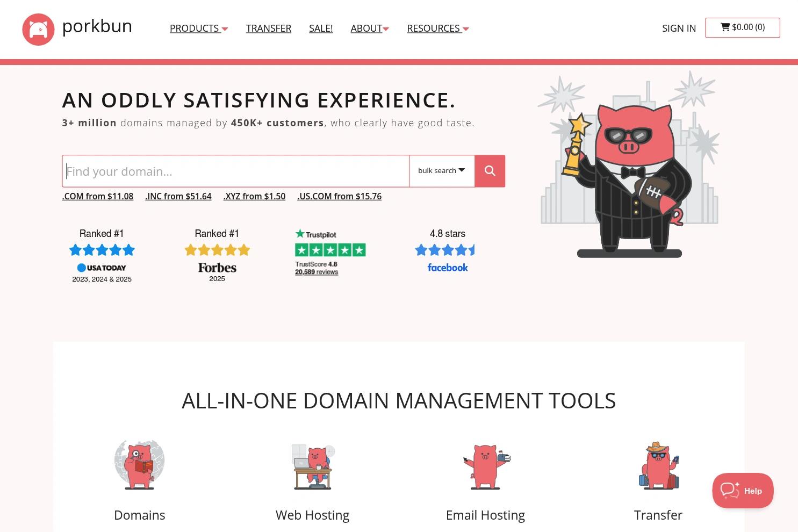
Task: Click the blue USA Today star rating
Action: tap(102, 250)
